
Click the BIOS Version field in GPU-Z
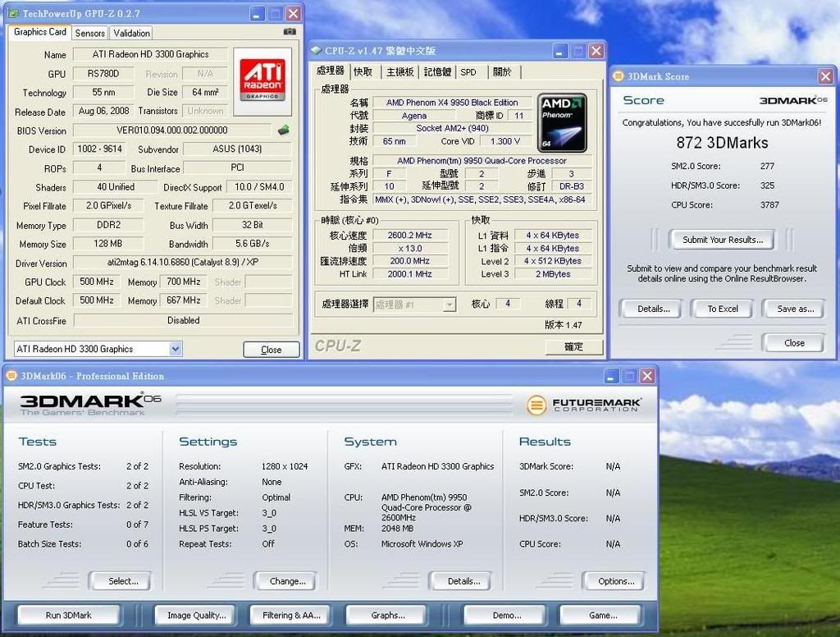pos(172,131)
